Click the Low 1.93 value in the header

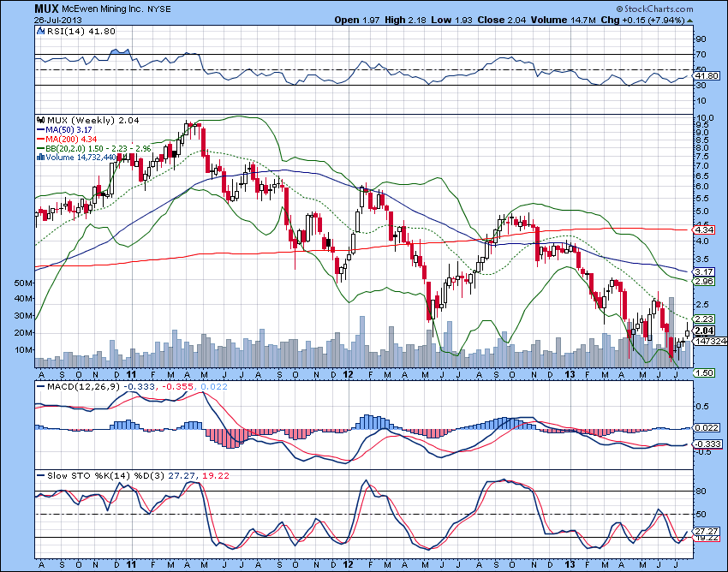pyautogui.click(x=450, y=20)
